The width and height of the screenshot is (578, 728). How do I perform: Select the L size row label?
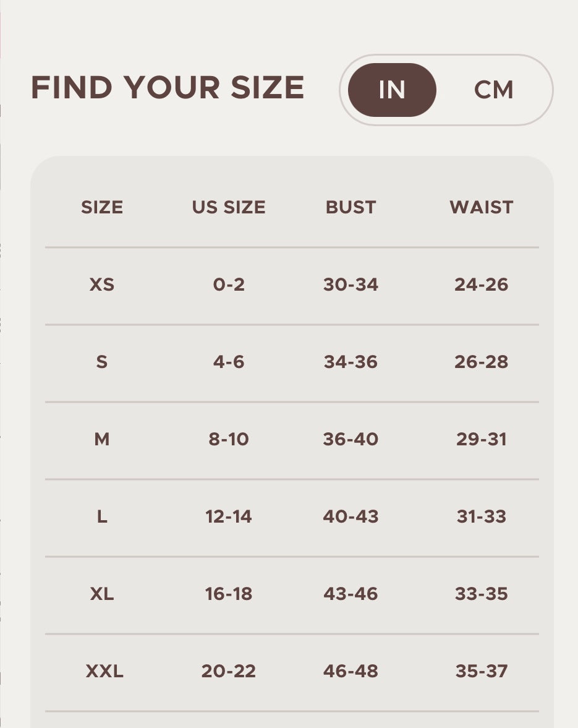[x=102, y=516]
